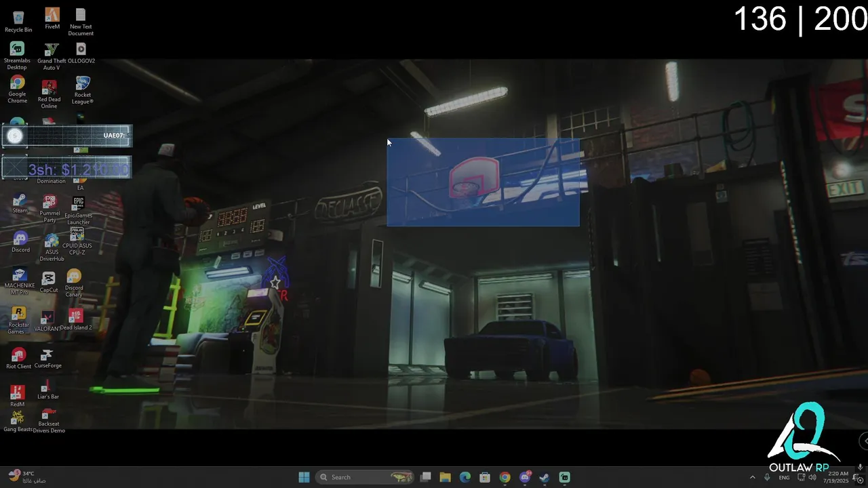Image resolution: width=868 pixels, height=488 pixels.
Task: Select the Discord Canary shortcut
Action: [x=74, y=283]
